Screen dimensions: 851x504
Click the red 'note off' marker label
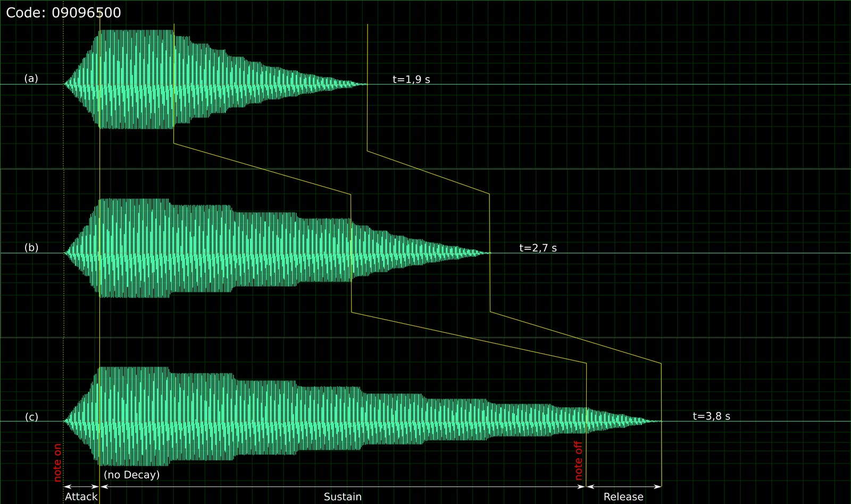578,460
